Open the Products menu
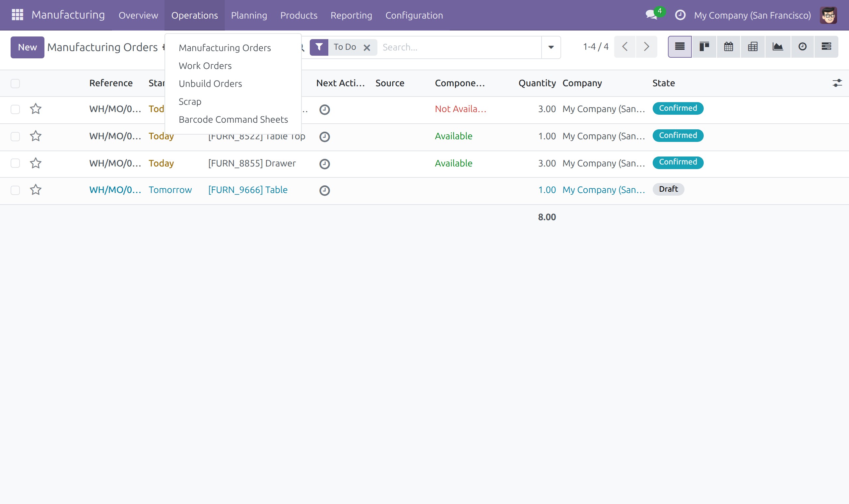 [x=298, y=15]
